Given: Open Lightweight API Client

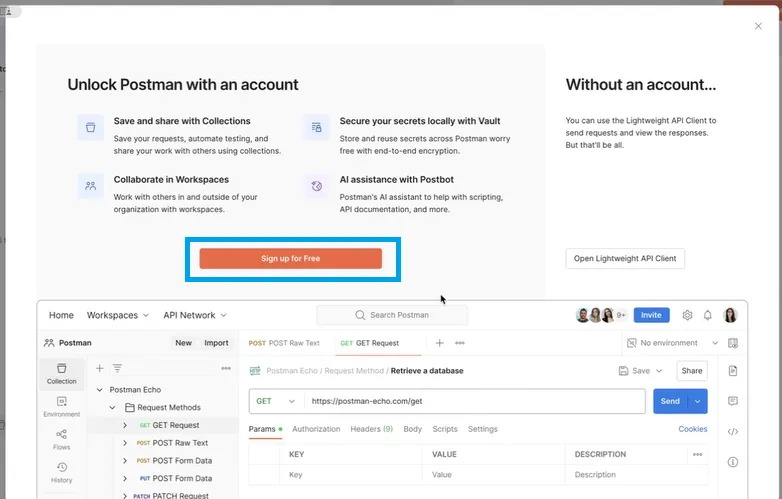Looking at the screenshot, I should click(x=625, y=259).
